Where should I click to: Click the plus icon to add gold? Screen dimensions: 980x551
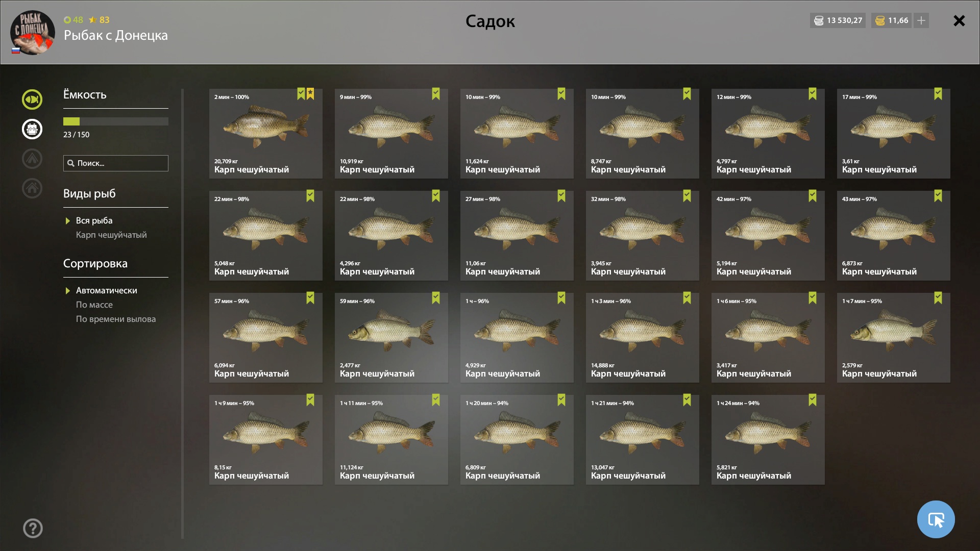point(921,20)
